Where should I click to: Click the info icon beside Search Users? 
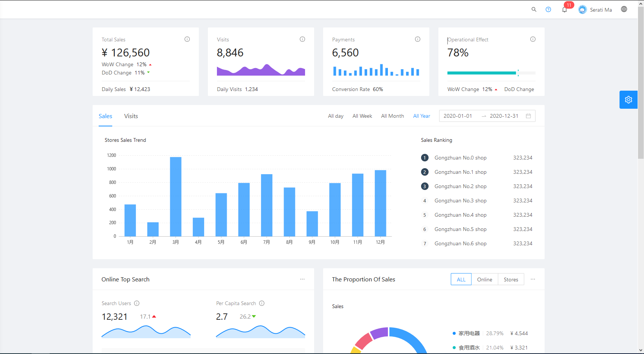[137, 303]
